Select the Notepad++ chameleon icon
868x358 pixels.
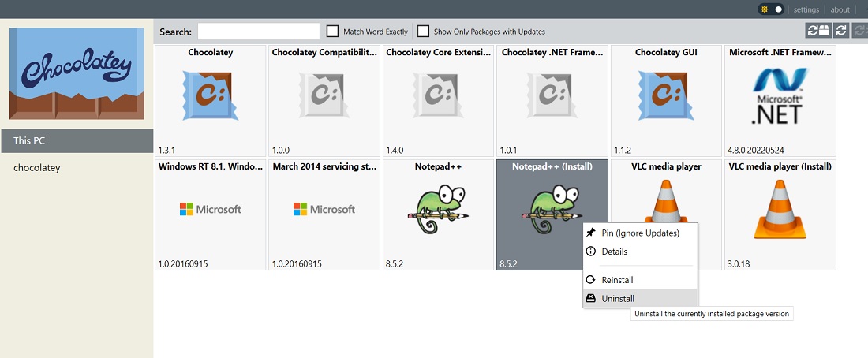pyautogui.click(x=439, y=209)
